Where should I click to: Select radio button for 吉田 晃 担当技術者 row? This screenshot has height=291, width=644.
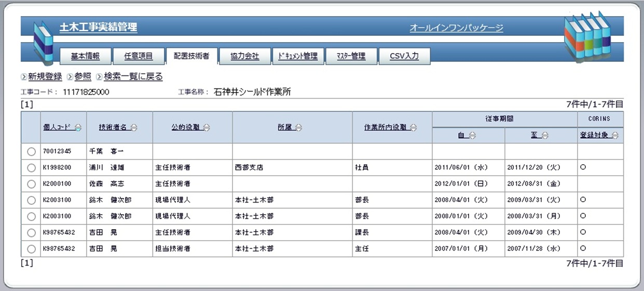(x=31, y=249)
